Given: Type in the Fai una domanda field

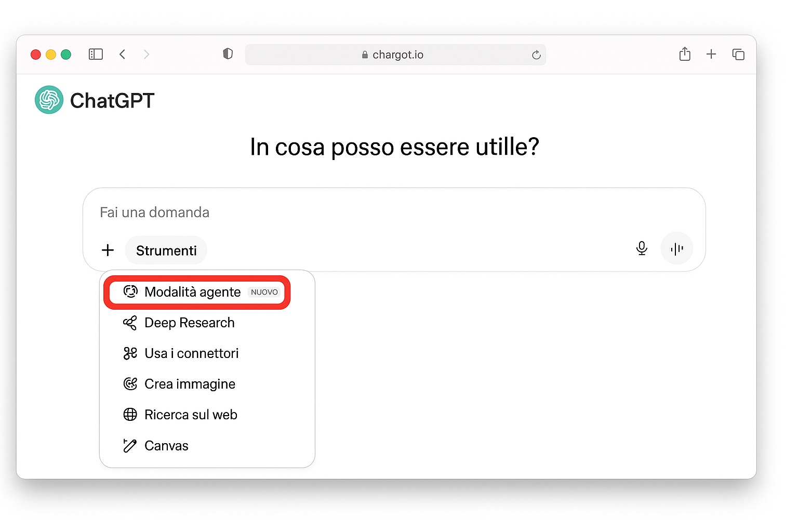Looking at the screenshot, I should click(364, 212).
